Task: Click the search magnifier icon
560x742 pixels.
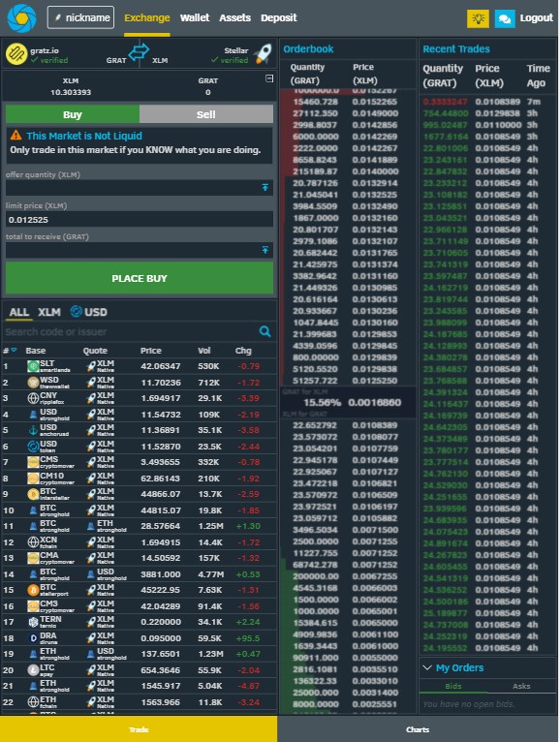Action: pyautogui.click(x=265, y=331)
